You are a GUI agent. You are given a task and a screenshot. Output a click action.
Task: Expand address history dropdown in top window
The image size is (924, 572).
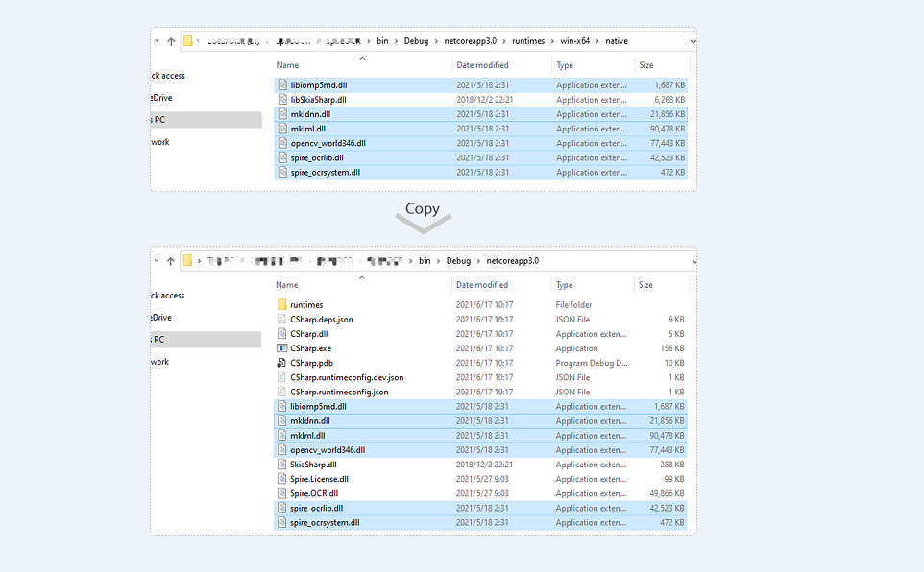[x=693, y=42]
